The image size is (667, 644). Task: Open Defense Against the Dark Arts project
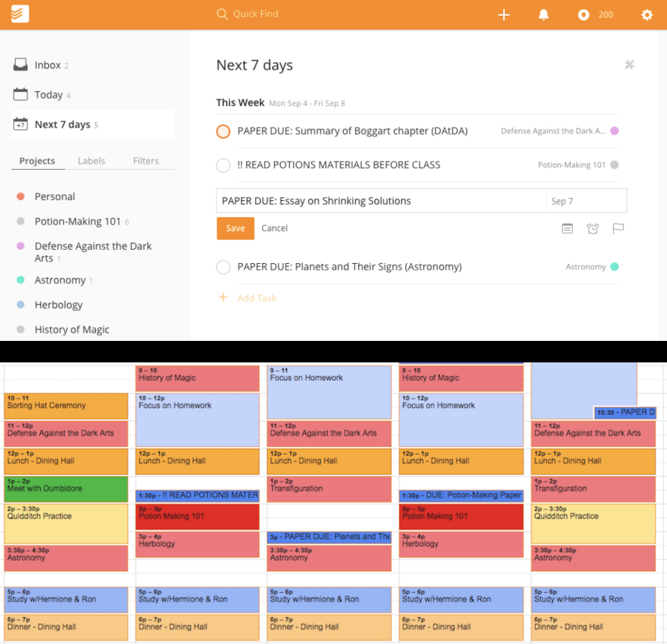point(93,252)
